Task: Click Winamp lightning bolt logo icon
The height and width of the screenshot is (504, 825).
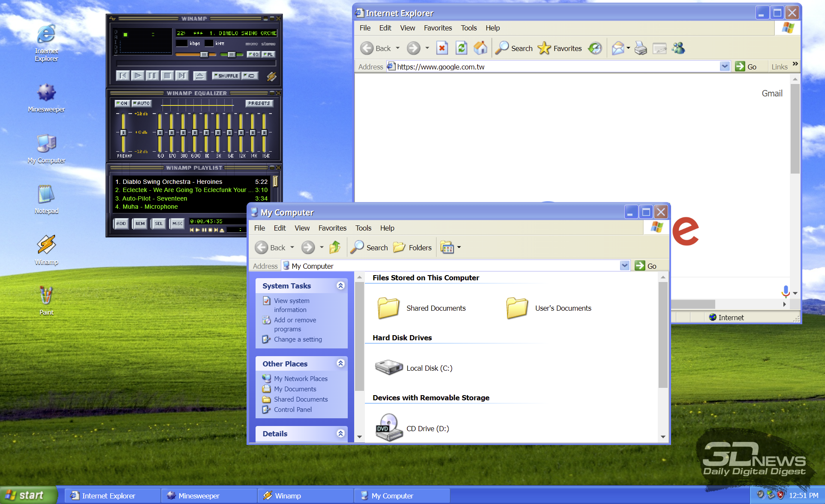Action: point(271,76)
